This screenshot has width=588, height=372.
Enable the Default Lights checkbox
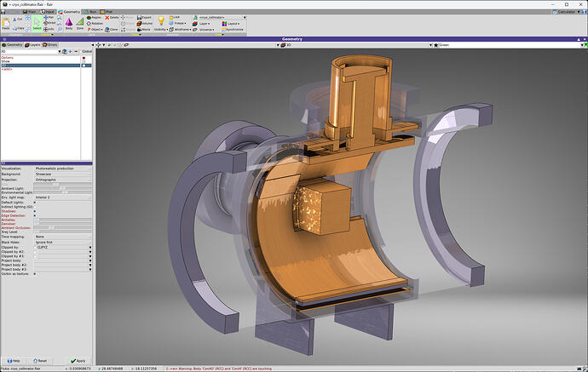pyautogui.click(x=35, y=203)
